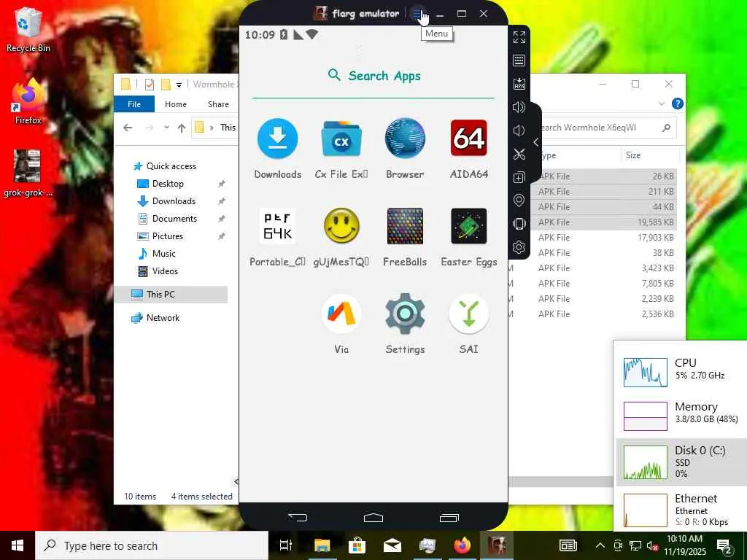Open the Recycle Bin desktop icon
747x560 pixels.
[28, 29]
